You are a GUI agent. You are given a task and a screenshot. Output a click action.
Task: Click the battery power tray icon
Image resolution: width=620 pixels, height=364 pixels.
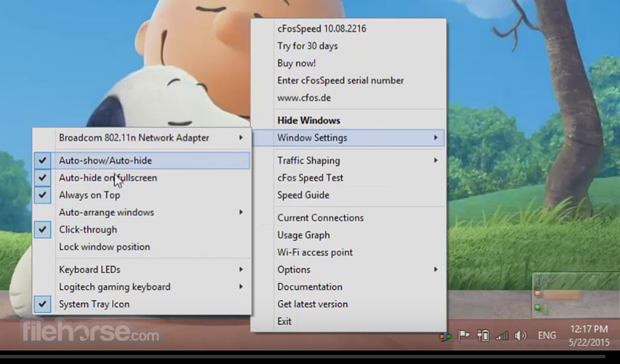pos(483,336)
